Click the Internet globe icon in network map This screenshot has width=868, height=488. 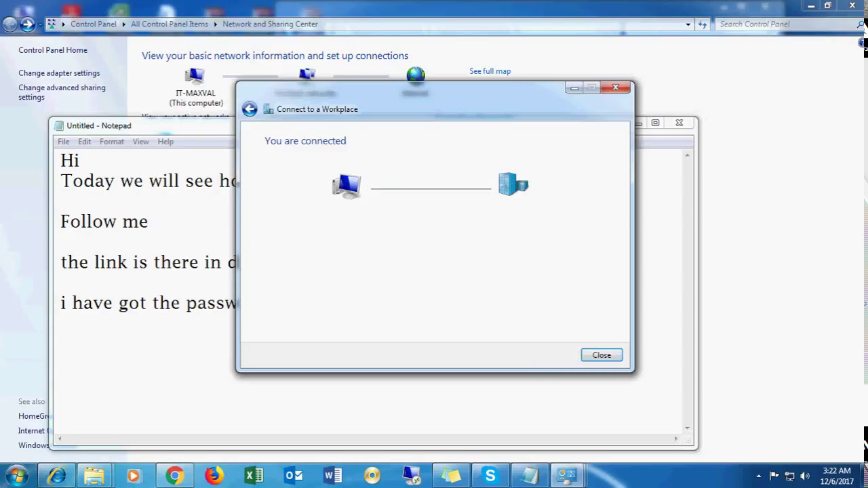pos(416,75)
